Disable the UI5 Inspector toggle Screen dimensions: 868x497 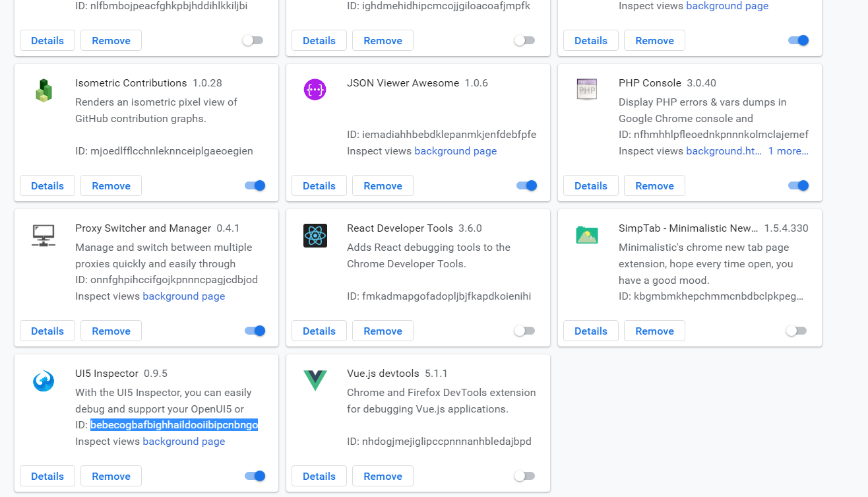255,476
